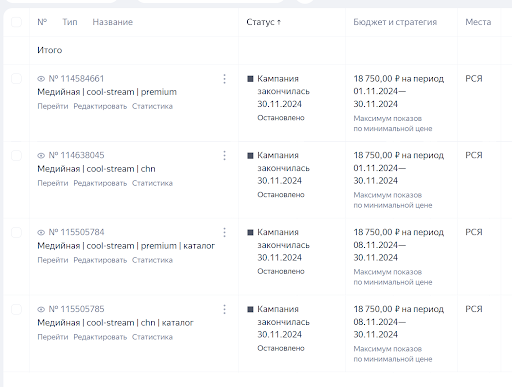Select all campaigns via header checkbox

pyautogui.click(x=16, y=22)
